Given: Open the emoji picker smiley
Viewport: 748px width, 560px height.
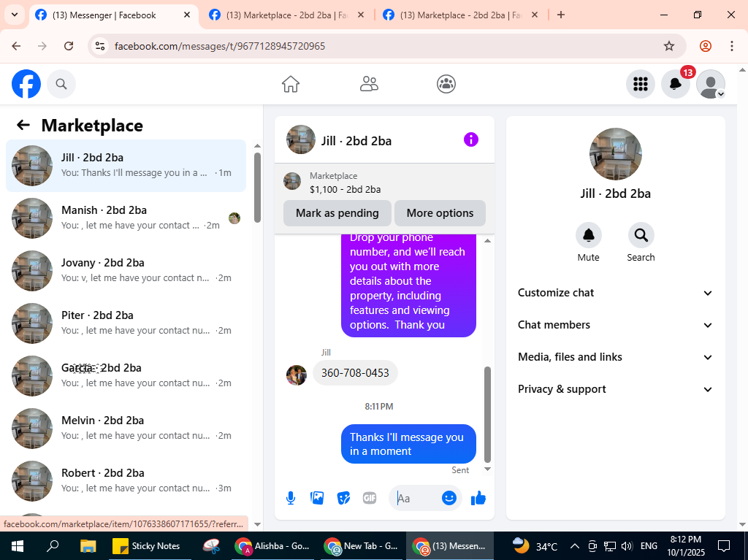Looking at the screenshot, I should click(x=449, y=499).
